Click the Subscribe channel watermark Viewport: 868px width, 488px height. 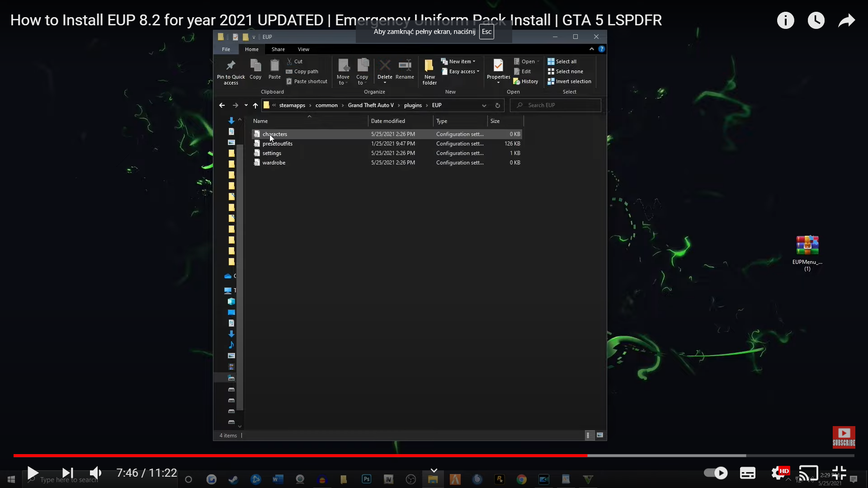(844, 437)
